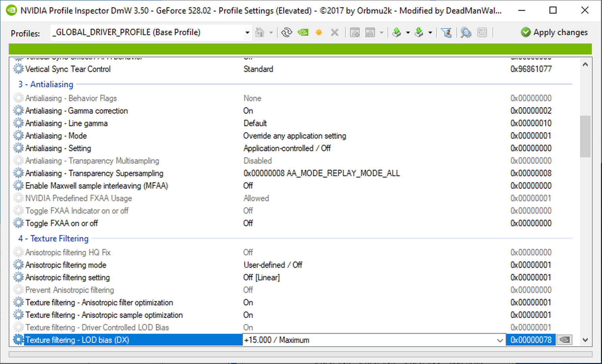Click gear icon for Enable Maxwell sample interleaving
This screenshot has width=602, height=364.
coord(18,185)
